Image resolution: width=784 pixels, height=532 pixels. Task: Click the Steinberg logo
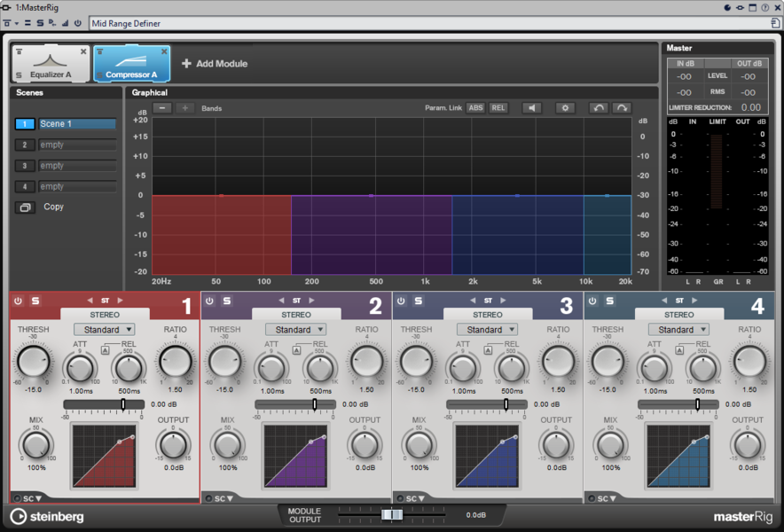(48, 517)
